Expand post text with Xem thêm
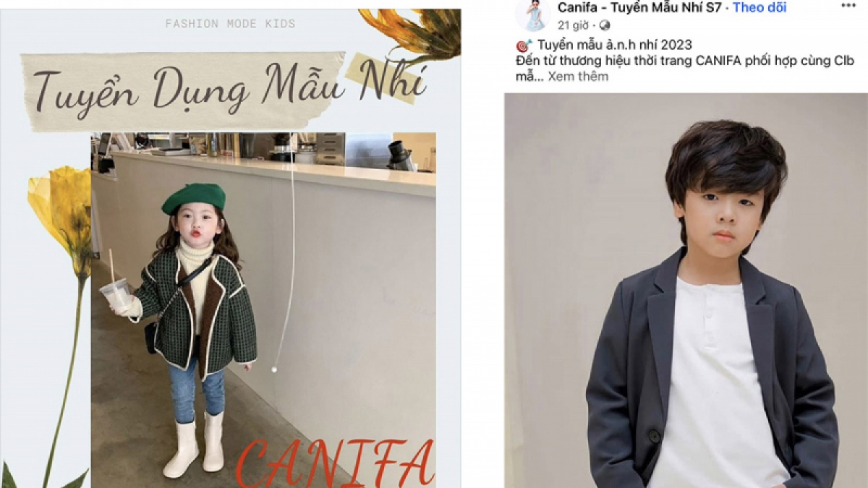Image resolution: width=868 pixels, height=488 pixels. [578, 77]
